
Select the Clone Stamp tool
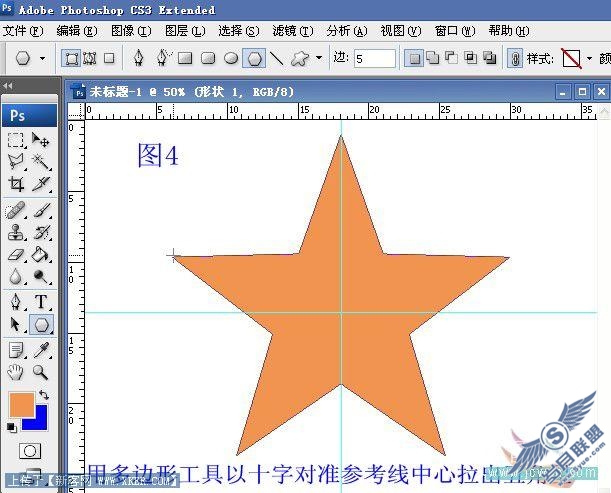click(x=16, y=232)
